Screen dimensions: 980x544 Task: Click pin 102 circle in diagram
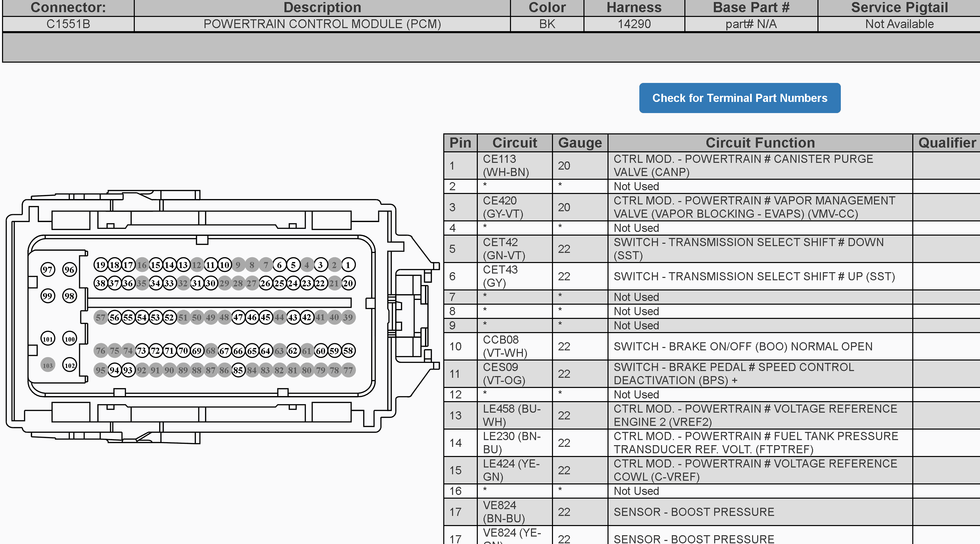point(70,365)
